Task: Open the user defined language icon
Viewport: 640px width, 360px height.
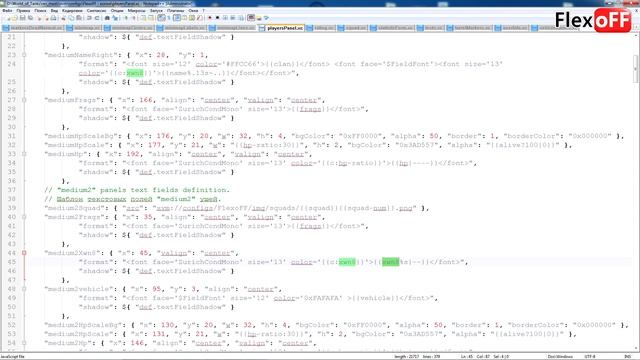Action: click(184, 18)
